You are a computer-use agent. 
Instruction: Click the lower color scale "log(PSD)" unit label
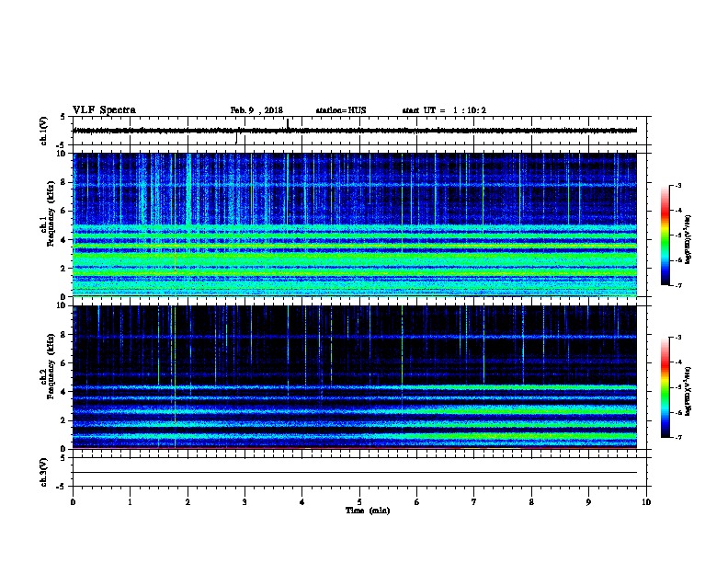pyautogui.click(x=688, y=392)
